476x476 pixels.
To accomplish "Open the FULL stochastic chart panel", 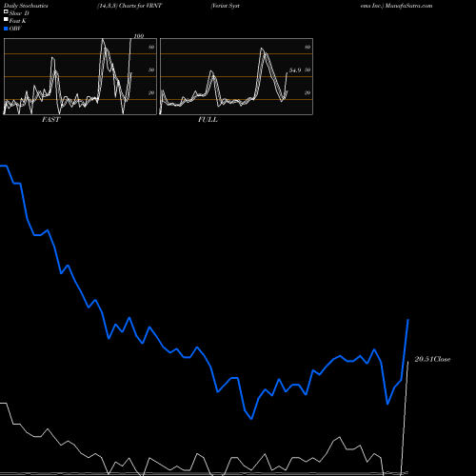I will (x=236, y=76).
